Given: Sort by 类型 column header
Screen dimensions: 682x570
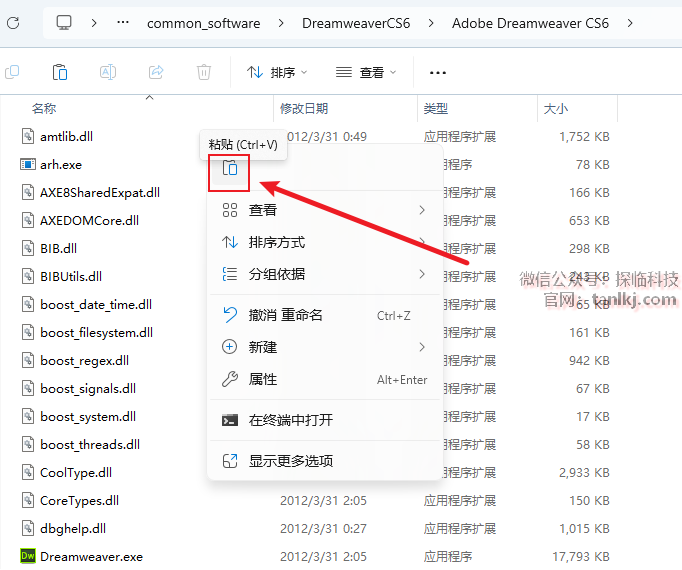Looking at the screenshot, I should 436,108.
